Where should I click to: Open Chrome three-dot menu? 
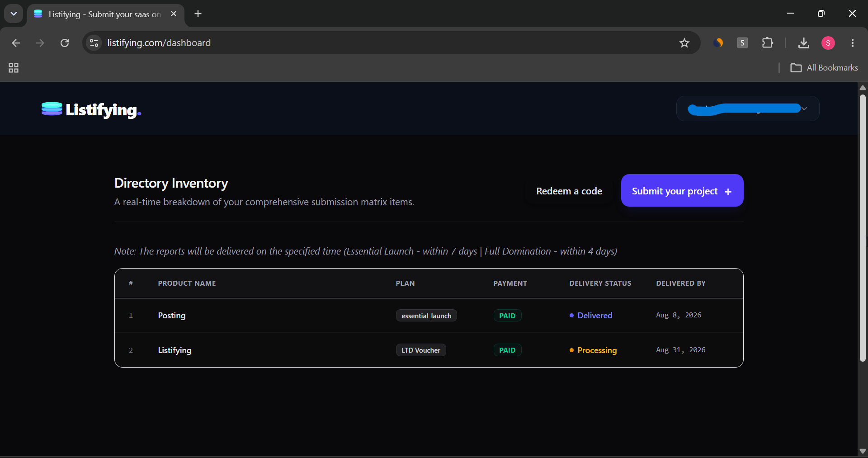pyautogui.click(x=853, y=43)
